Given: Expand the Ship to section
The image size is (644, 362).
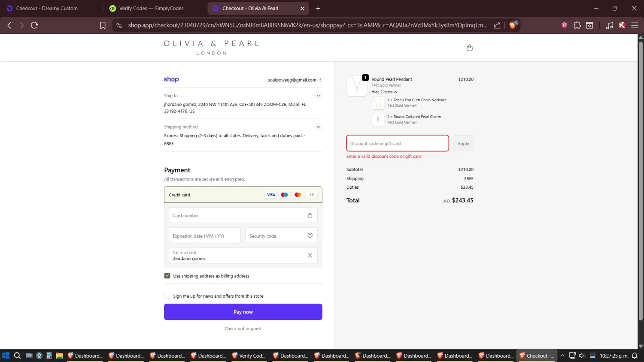Looking at the screenshot, I should pos(318,96).
